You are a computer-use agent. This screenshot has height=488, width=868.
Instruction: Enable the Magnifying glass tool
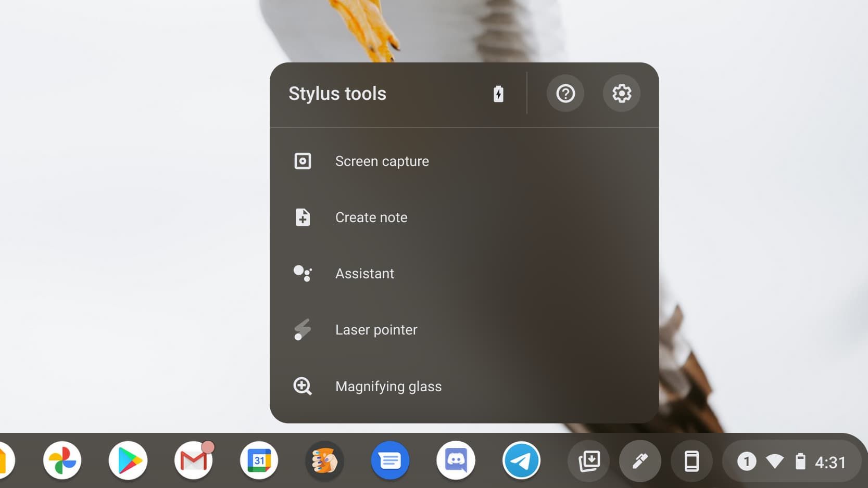[x=388, y=386]
